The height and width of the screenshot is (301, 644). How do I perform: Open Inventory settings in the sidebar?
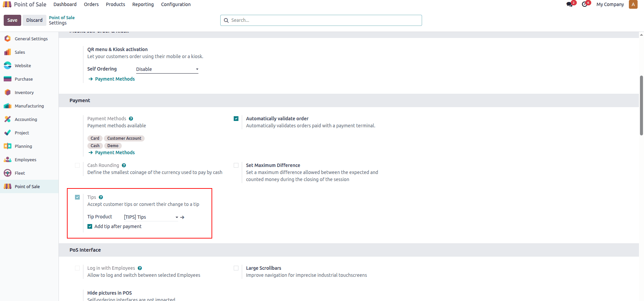click(24, 92)
